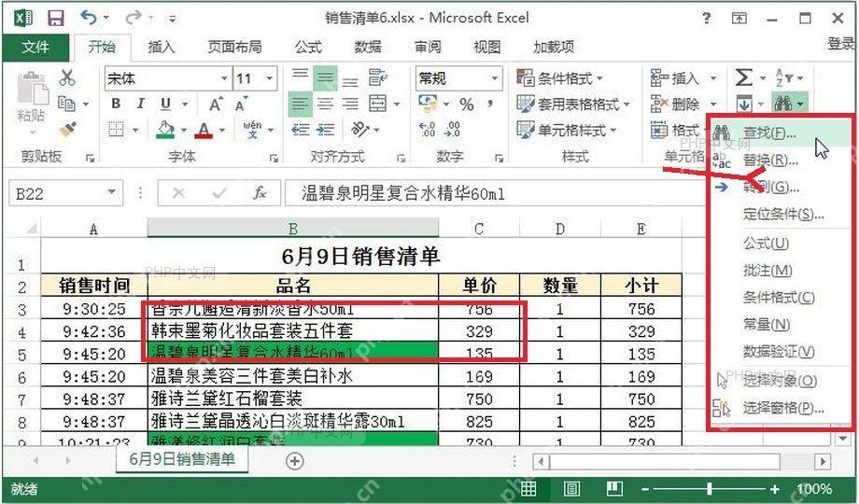Click the increase indent icon
Image resolution: width=859 pixels, height=504 pixels.
pyautogui.click(x=326, y=130)
